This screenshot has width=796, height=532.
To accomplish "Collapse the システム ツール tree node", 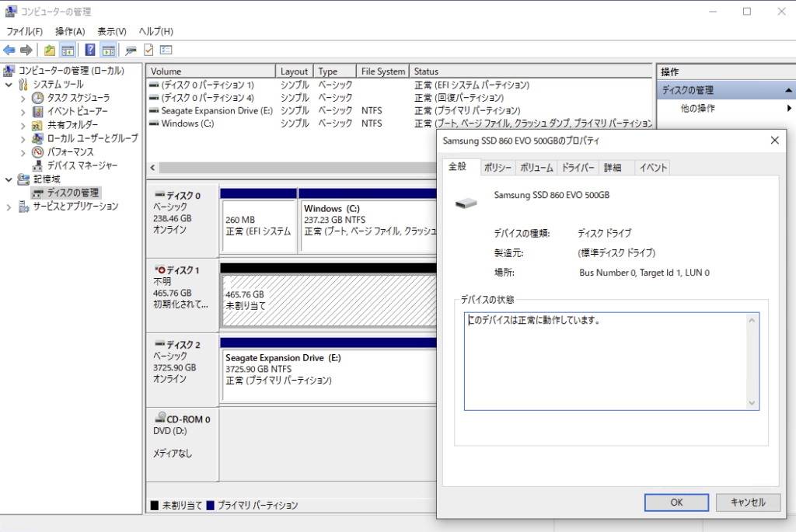I will pos(9,85).
